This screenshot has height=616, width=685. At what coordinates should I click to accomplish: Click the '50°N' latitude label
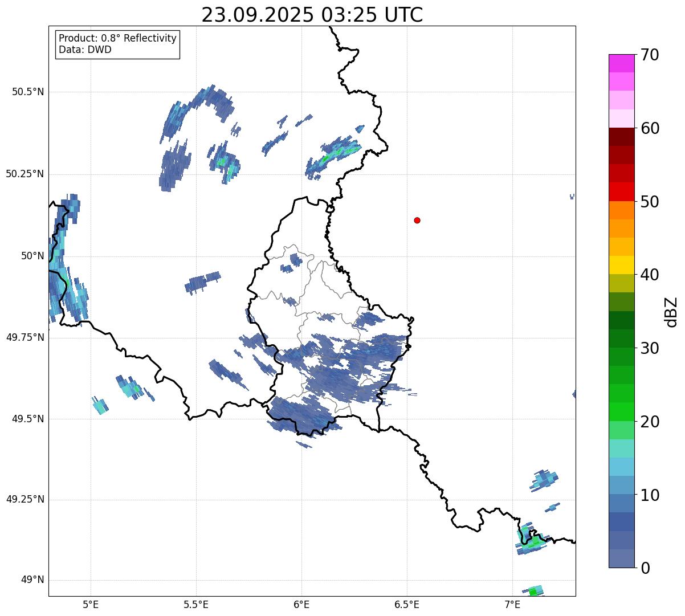coord(32,256)
